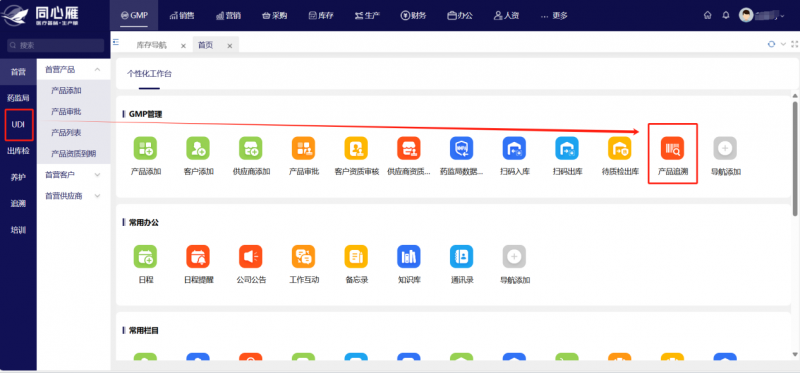
Task: Select the 生产 top navigation item
Action: tap(367, 16)
